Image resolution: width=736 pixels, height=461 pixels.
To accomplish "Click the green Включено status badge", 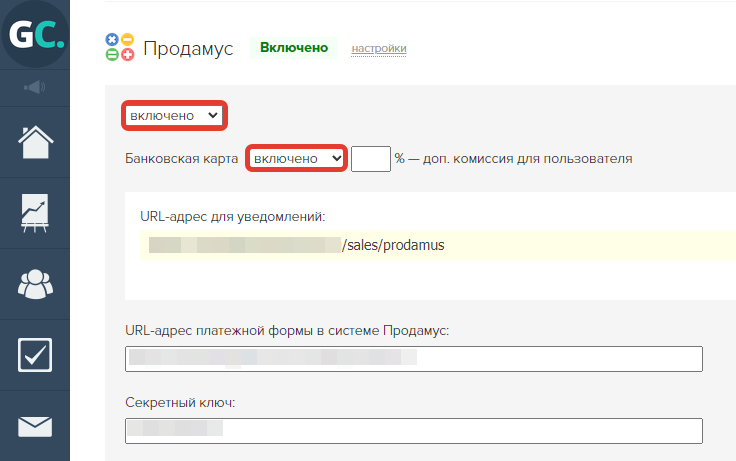I will [x=294, y=48].
